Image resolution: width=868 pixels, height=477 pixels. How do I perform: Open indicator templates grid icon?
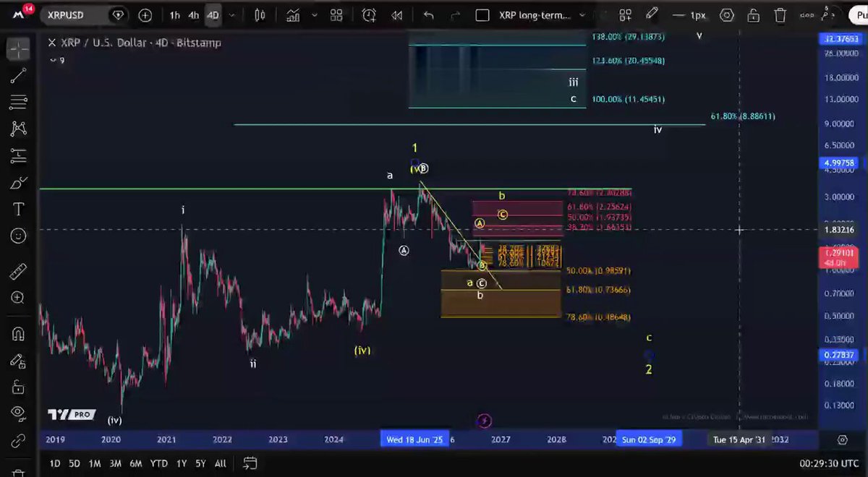click(336, 15)
